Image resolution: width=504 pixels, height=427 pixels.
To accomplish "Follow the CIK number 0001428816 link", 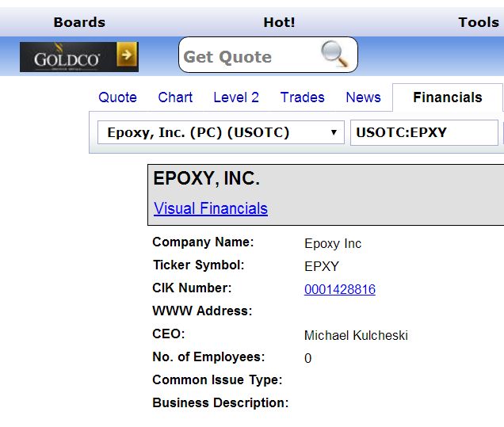I will pyautogui.click(x=340, y=290).
